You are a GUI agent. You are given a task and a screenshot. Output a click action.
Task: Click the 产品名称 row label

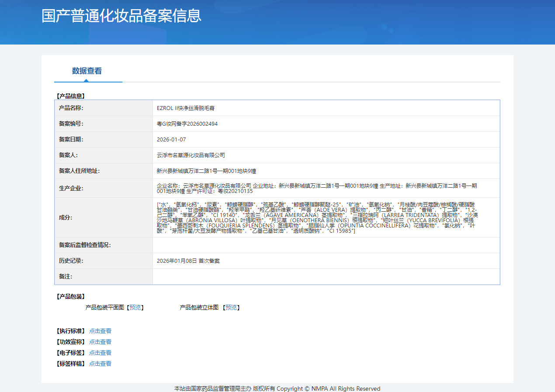coord(71,108)
